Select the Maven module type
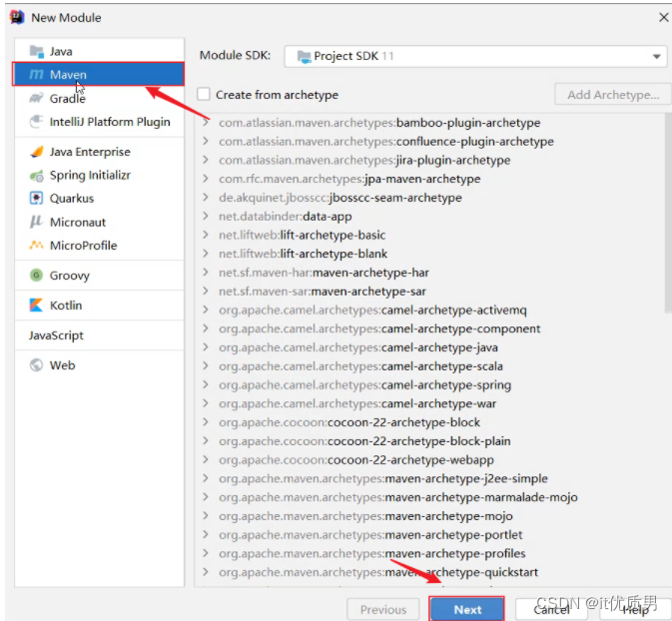Screen dimensions: 672x621 100,75
